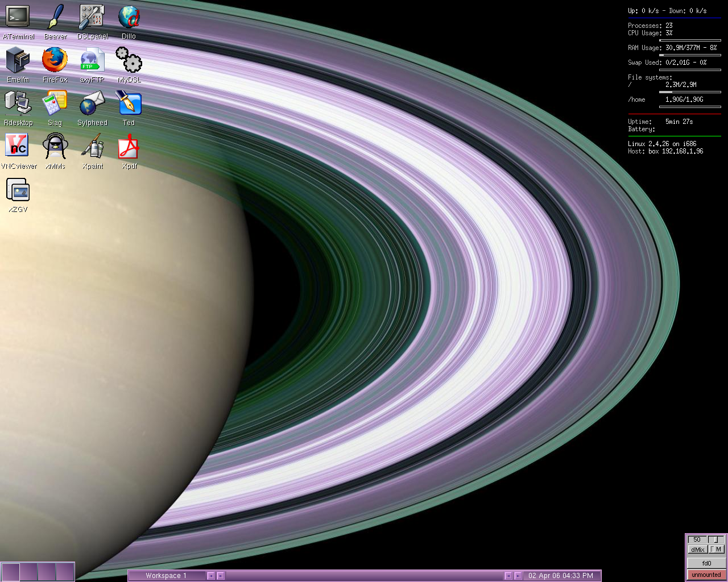728x582 pixels.
Task: Adjust the mixer volume slider
Action: point(716,539)
